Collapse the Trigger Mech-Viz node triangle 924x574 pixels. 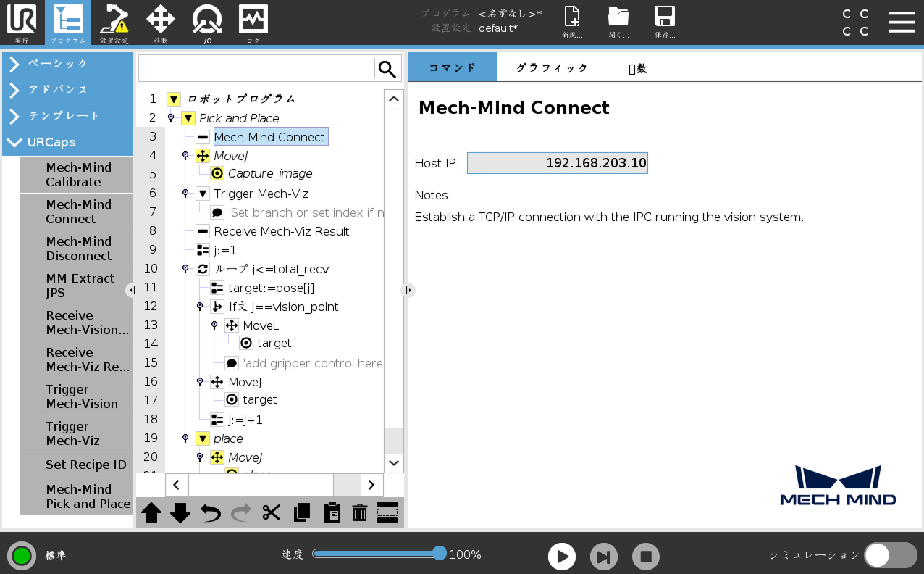202,194
